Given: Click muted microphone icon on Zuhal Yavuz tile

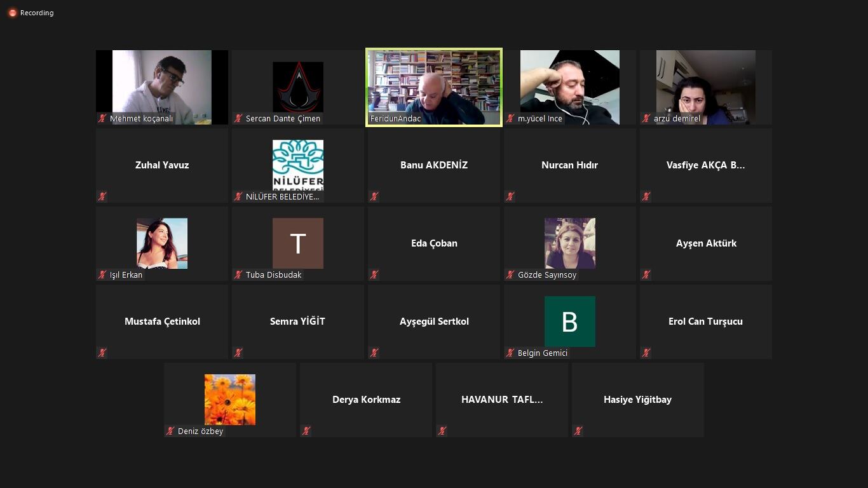Looking at the screenshot, I should click(102, 196).
